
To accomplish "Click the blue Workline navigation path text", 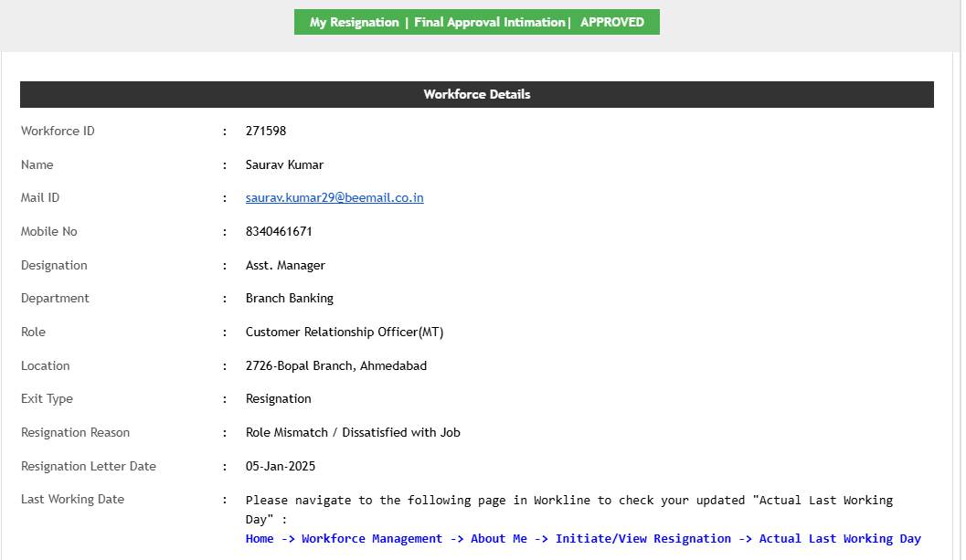I will pos(583,539).
